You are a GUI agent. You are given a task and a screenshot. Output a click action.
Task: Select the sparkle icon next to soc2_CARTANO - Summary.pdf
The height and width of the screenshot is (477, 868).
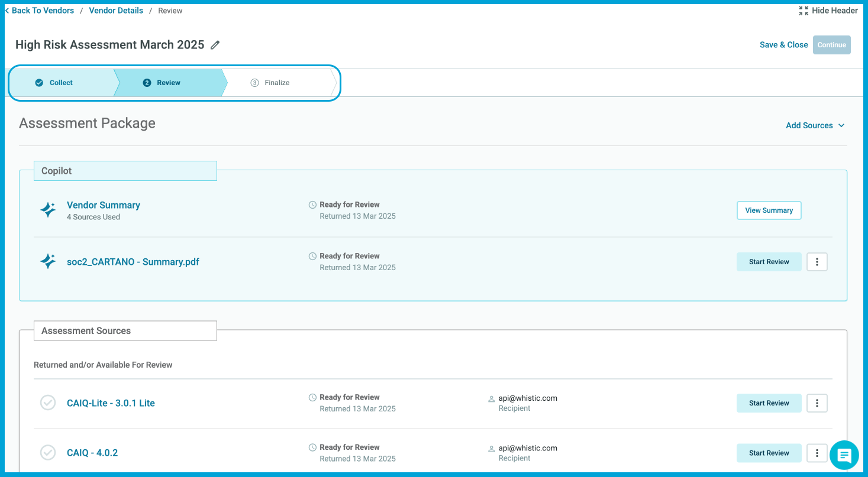[48, 261]
